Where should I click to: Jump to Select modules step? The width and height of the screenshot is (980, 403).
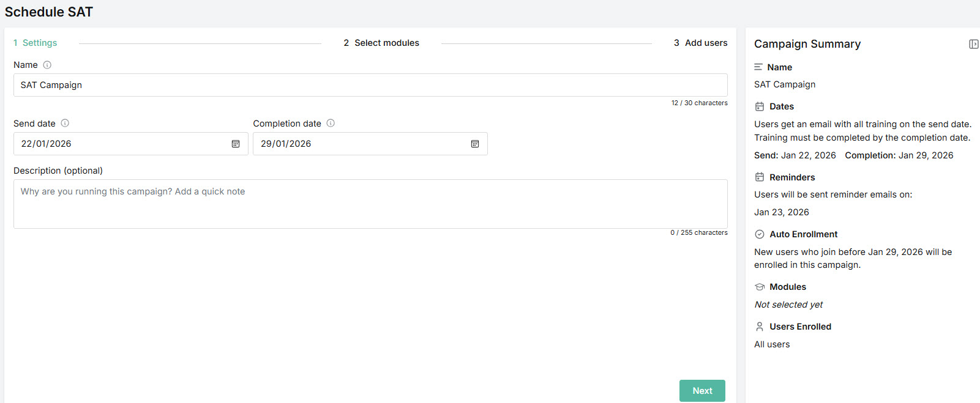(x=381, y=43)
